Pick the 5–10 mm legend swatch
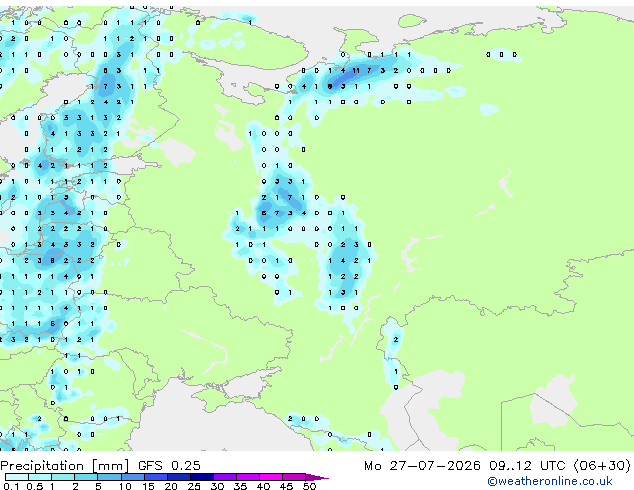 tap(109, 477)
